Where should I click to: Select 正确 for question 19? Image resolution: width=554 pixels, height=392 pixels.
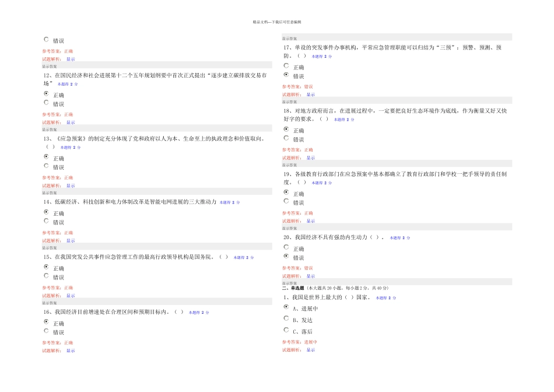point(286,192)
